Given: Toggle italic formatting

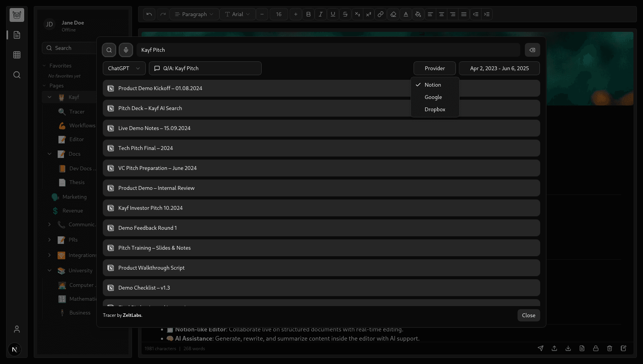Looking at the screenshot, I should coord(321,14).
